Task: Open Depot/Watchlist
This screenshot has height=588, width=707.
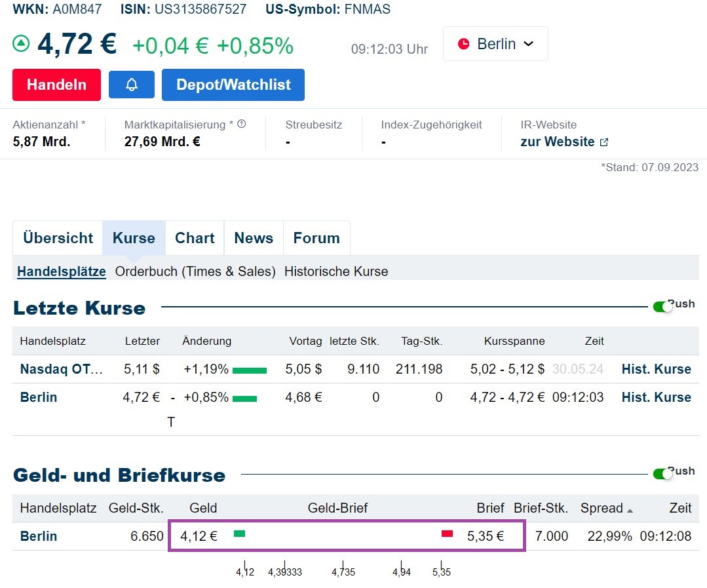Action: coord(233,84)
